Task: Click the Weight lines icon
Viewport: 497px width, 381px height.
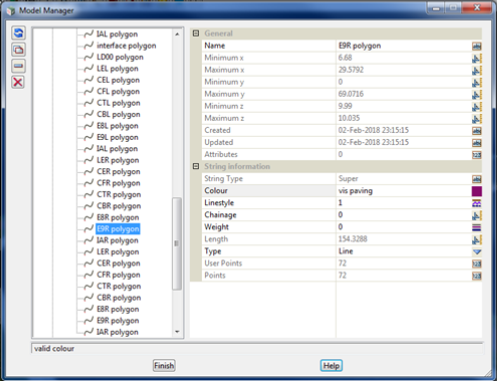Action: (477, 227)
